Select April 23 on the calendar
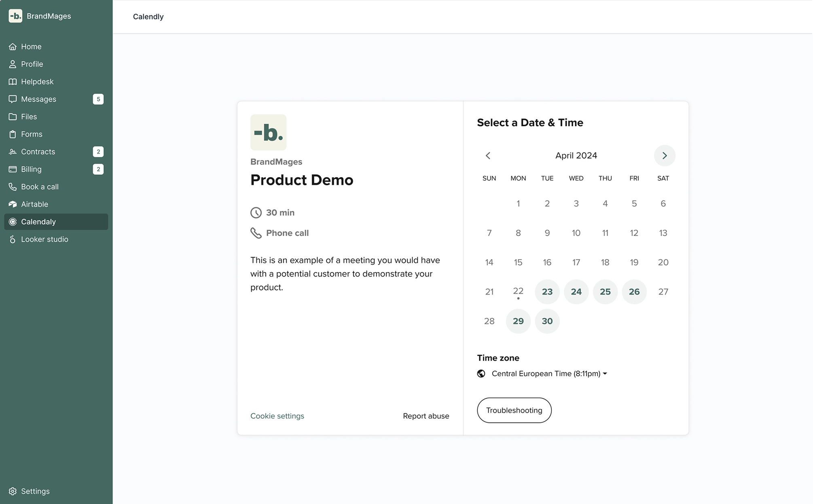 547,292
